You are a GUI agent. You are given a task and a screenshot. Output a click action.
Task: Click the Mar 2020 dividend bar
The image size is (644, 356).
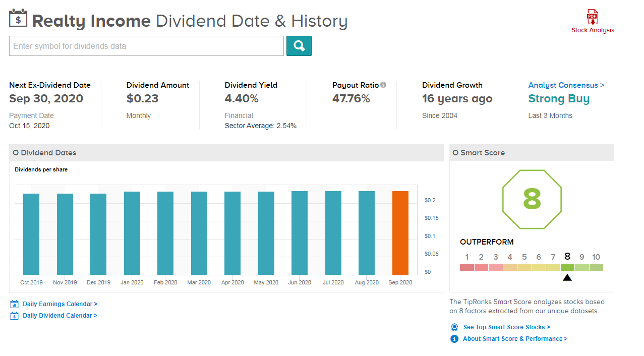[199, 233]
